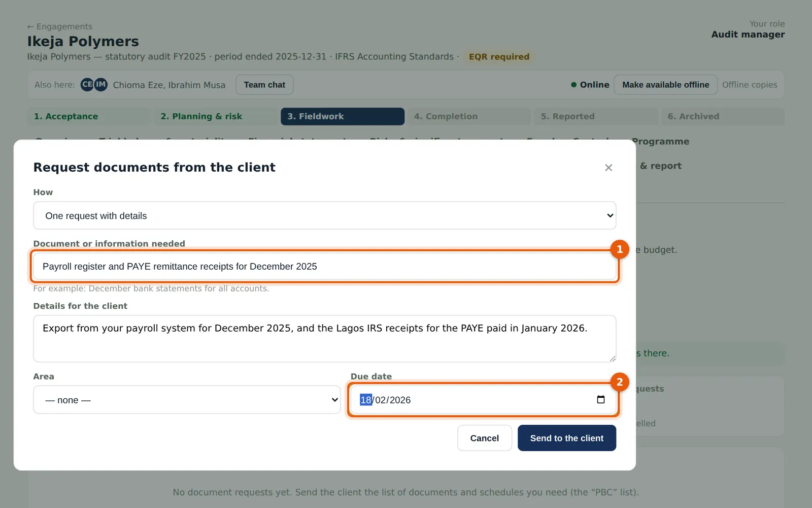Click Make available offline button
The width and height of the screenshot is (812, 508).
(666, 85)
